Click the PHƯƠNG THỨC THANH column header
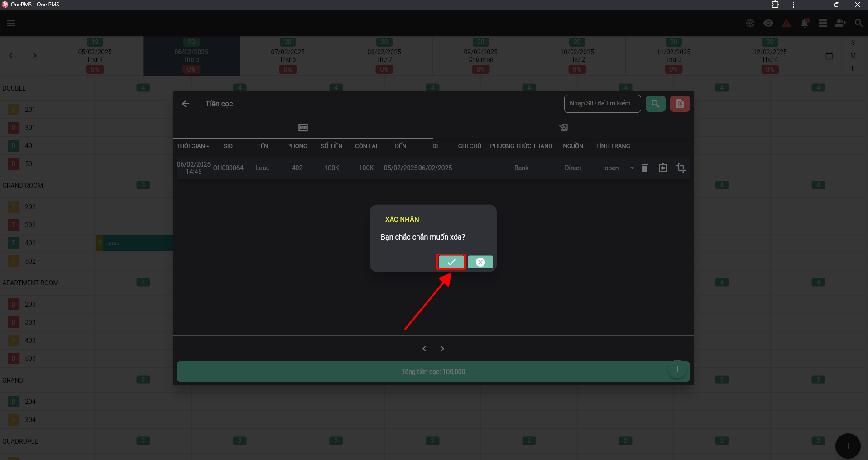The height and width of the screenshot is (460, 868). click(521, 146)
